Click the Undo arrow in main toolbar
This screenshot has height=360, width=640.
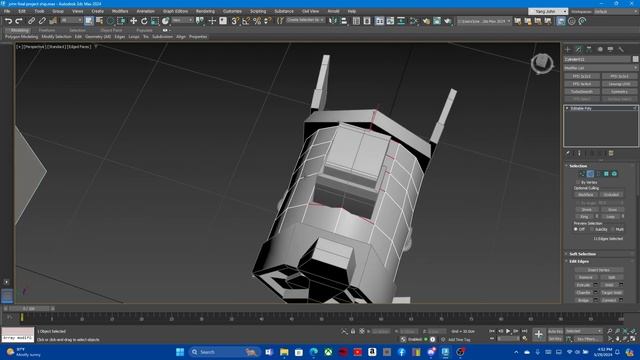coord(8,21)
